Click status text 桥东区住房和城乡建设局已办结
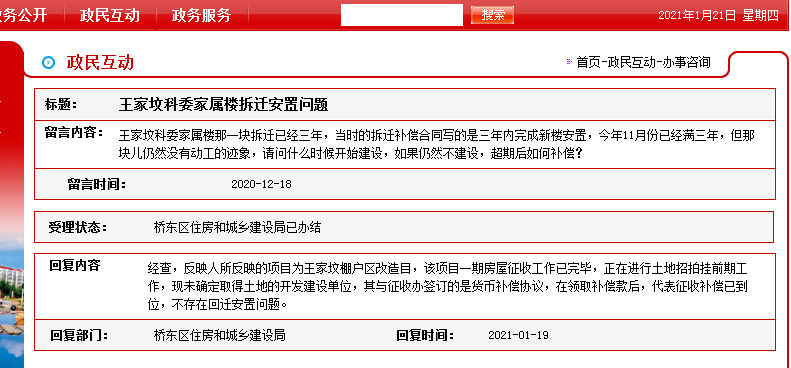This screenshot has width=791, height=368. click(237, 228)
